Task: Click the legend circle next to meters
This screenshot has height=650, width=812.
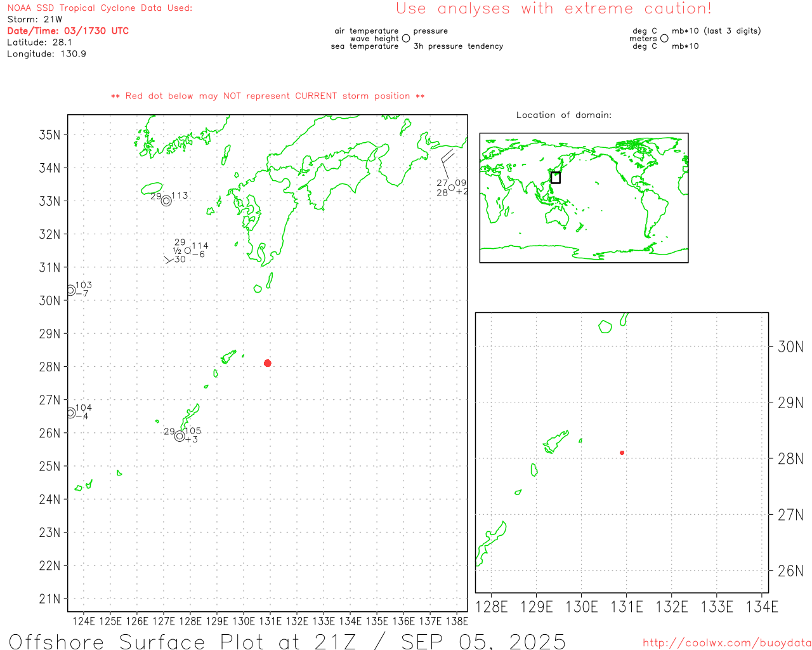Action: tap(664, 38)
